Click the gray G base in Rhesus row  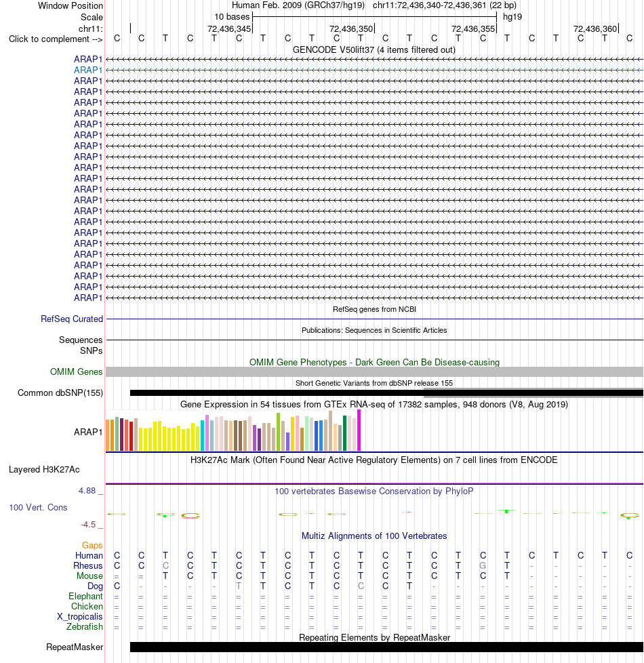click(483, 566)
